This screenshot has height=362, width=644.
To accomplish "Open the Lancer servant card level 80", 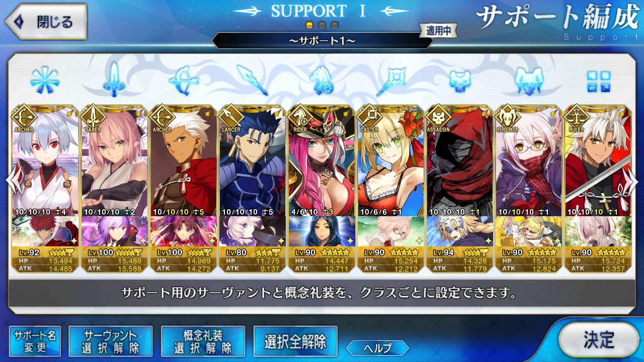I will [253, 189].
